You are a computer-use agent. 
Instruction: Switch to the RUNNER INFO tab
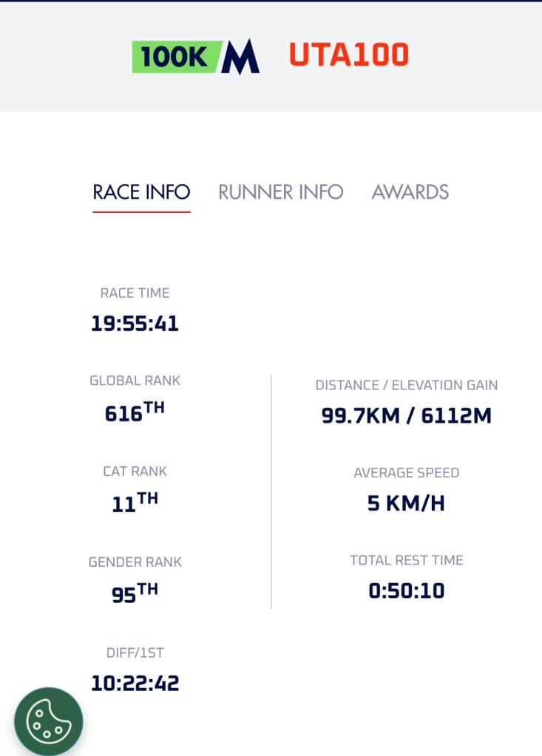click(281, 192)
